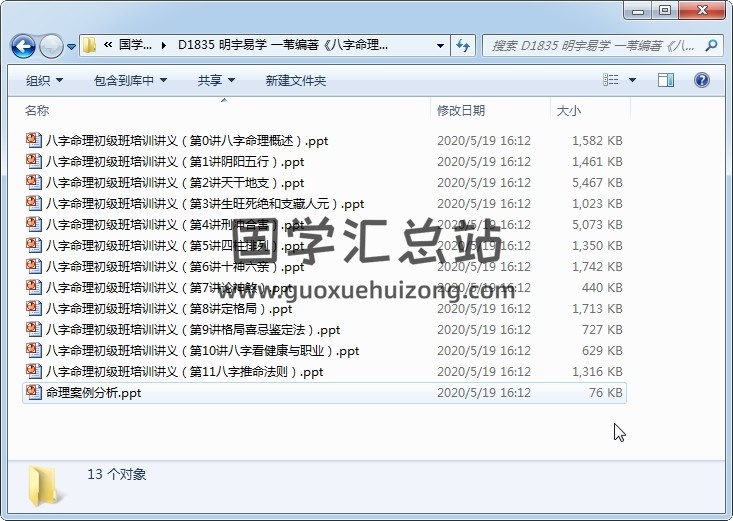Maximize the Explorer window
733x521 pixels.
click(665, 11)
